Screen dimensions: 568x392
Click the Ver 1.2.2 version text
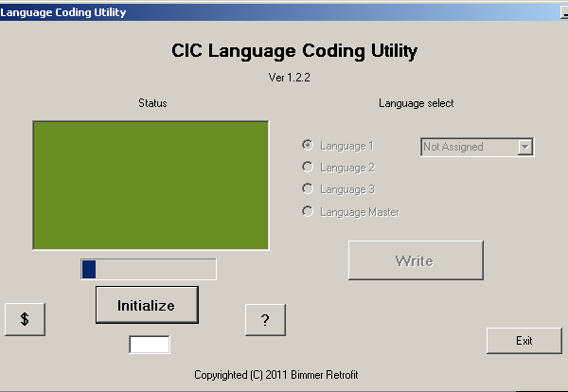click(289, 78)
